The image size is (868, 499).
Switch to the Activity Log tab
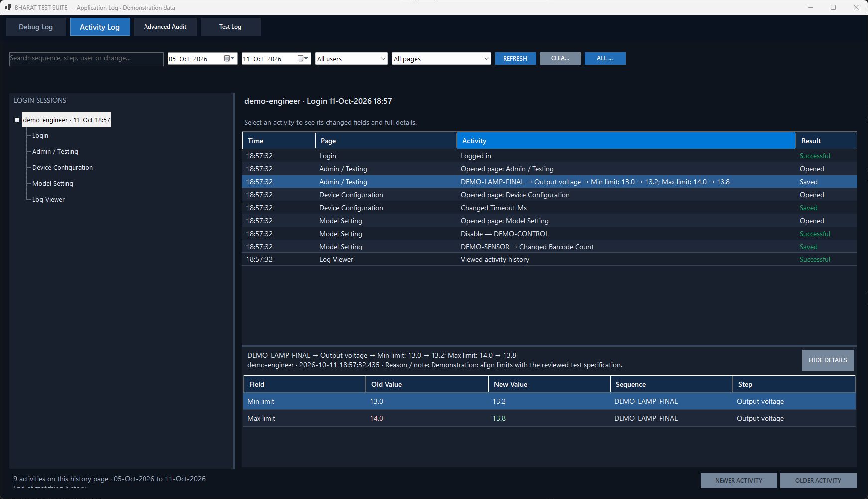click(x=100, y=27)
